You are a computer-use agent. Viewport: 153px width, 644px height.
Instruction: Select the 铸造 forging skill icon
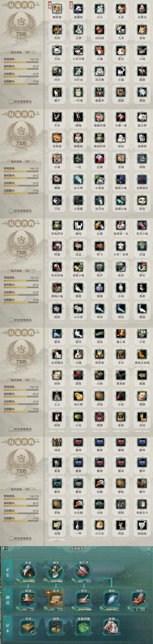28,600
